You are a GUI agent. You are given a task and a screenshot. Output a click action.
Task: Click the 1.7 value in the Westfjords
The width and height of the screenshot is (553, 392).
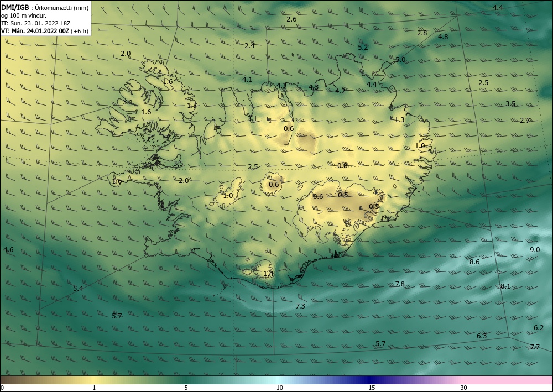[x=192, y=106]
